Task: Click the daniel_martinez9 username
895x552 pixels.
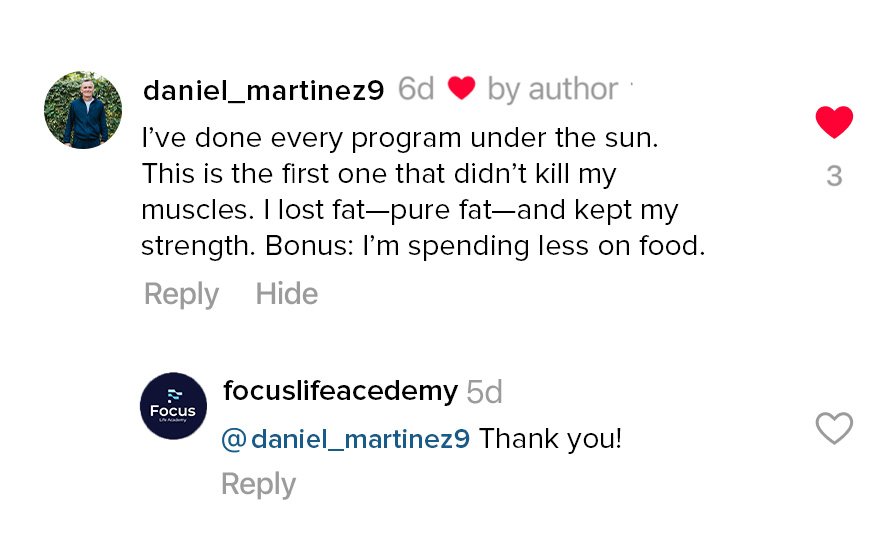Action: point(264,90)
